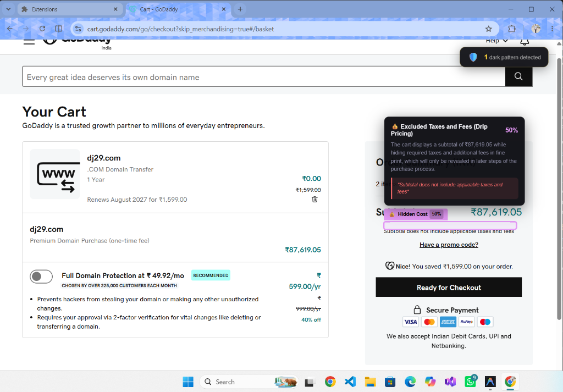Open the taskbar Copilot icon
This screenshot has width=563, height=392.
pos(430,382)
